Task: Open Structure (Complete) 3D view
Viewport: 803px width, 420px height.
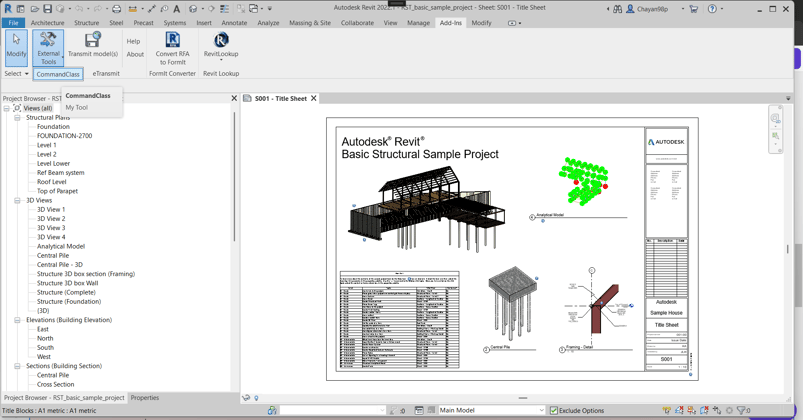Action: 66,292
